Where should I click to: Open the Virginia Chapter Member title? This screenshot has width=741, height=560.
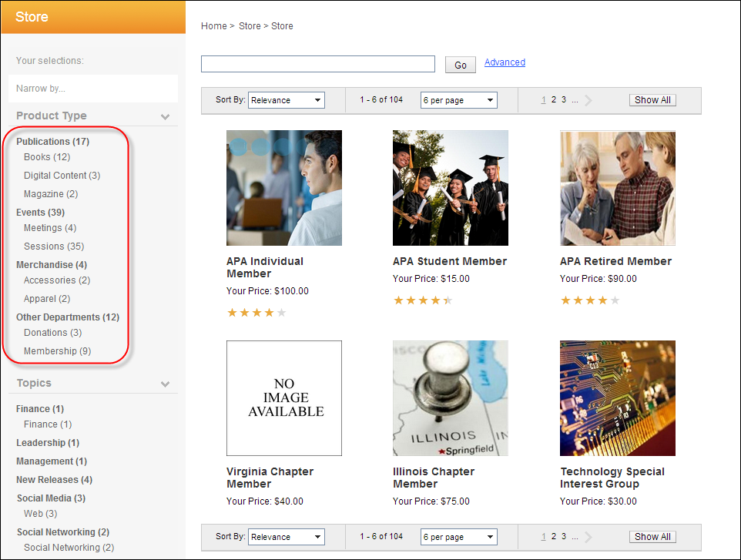click(270, 478)
